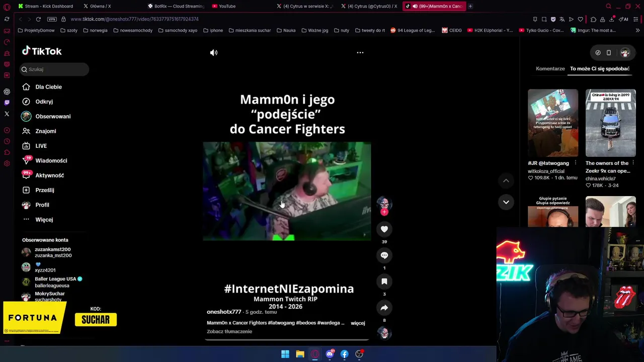644x362 pixels.
Task: Expand caption with więcej
Action: click(358, 323)
